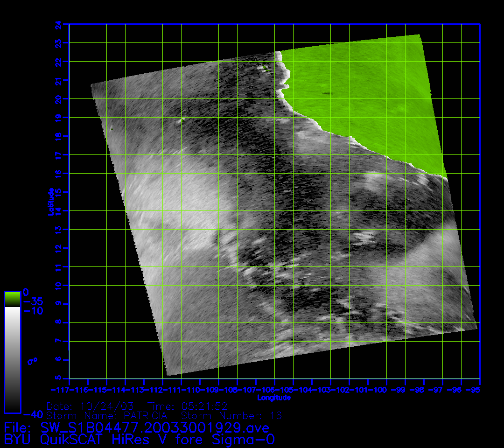This screenshot has height=448, width=504.
Task: Click the tiny island near swath's left edge
Action: [111, 128]
